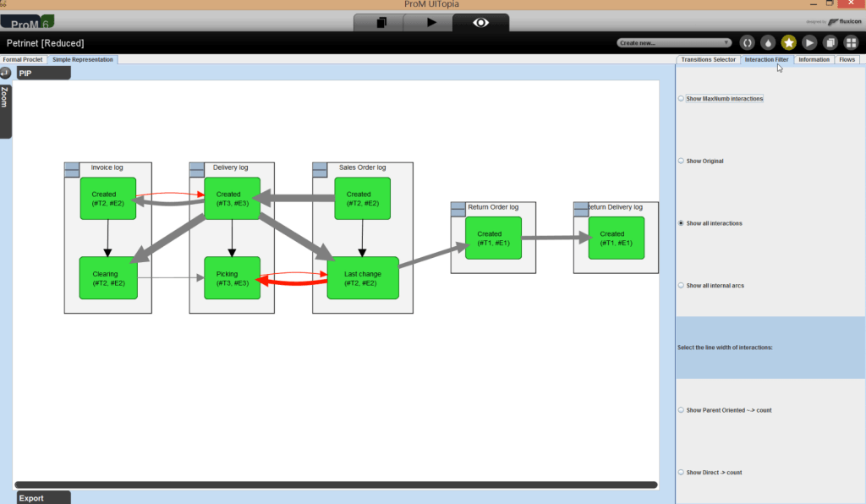This screenshot has height=504, width=866.
Task: Switch to the Views tab with the eye icon
Action: (480, 23)
